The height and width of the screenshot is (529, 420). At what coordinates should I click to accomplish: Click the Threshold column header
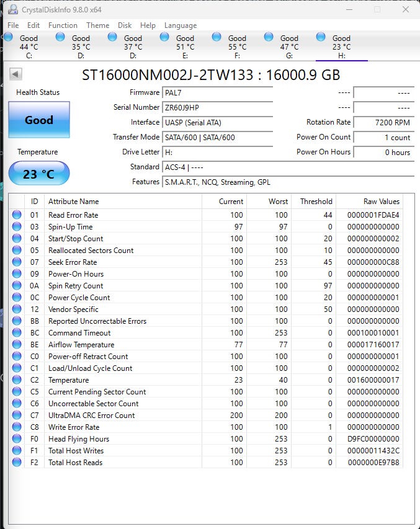tap(314, 202)
